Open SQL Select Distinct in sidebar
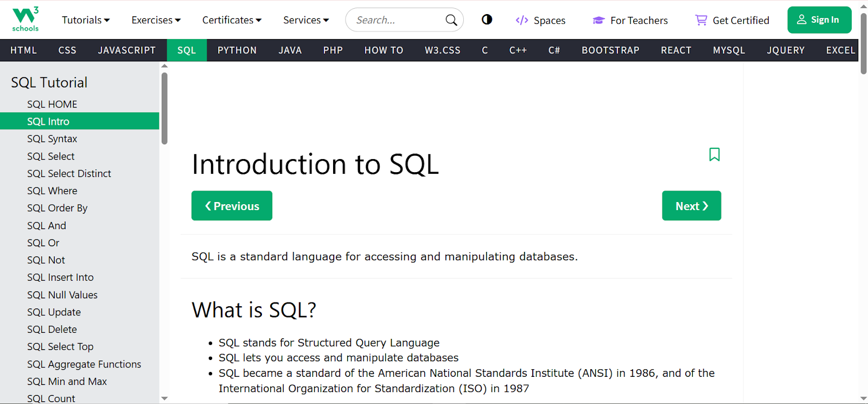Image resolution: width=868 pixels, height=404 pixels. (69, 173)
